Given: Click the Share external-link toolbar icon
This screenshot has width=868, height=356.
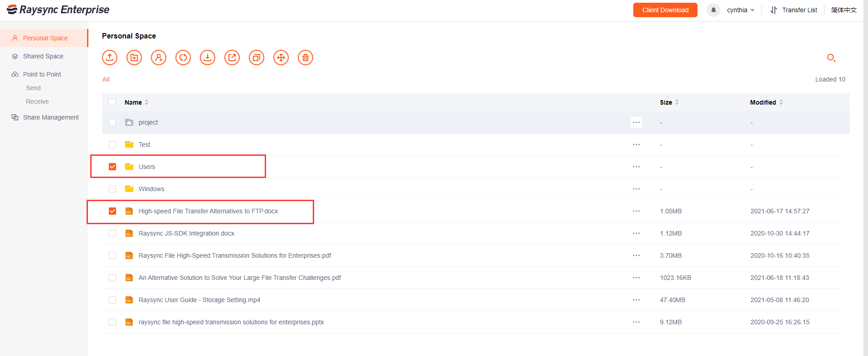Looking at the screenshot, I should (x=232, y=58).
